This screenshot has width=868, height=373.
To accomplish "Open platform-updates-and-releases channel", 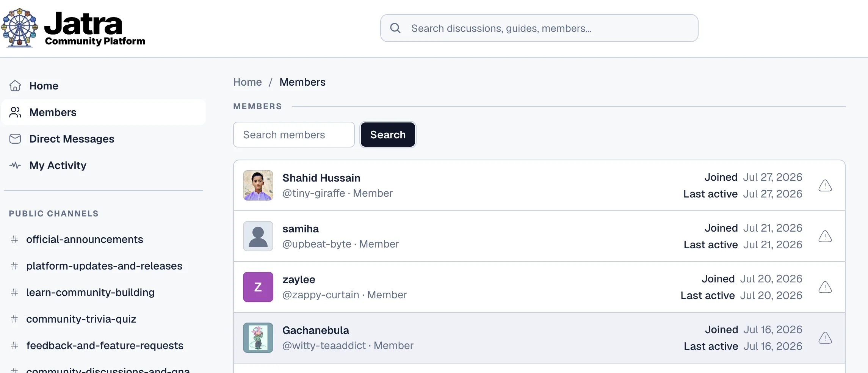I will pos(104,266).
